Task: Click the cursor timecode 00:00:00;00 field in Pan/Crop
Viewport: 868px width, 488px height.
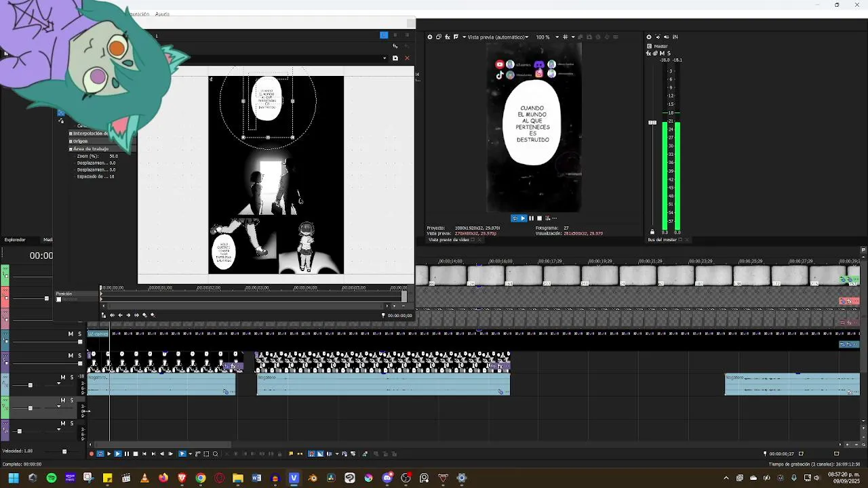Action: click(399, 315)
